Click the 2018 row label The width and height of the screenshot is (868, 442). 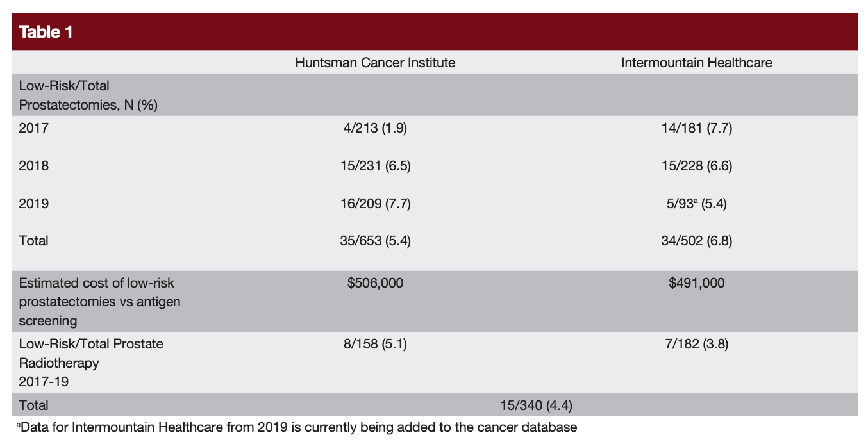click(x=33, y=166)
